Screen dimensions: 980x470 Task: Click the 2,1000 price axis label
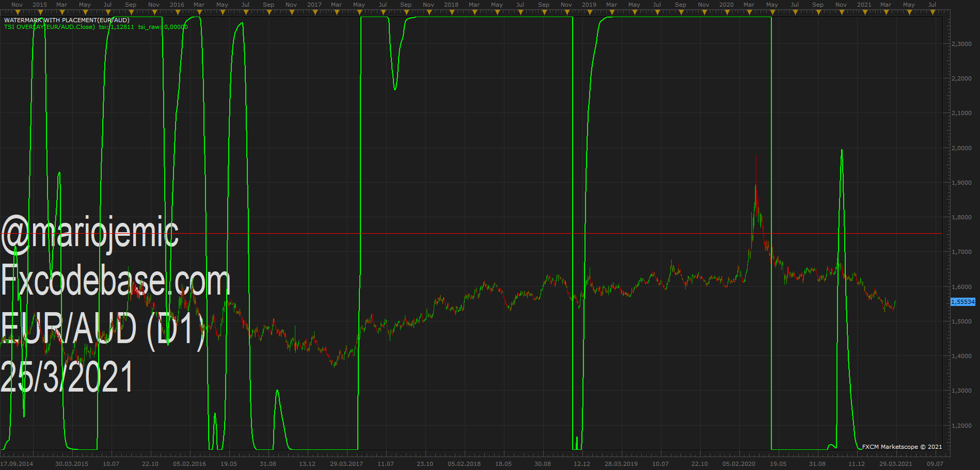(x=961, y=113)
